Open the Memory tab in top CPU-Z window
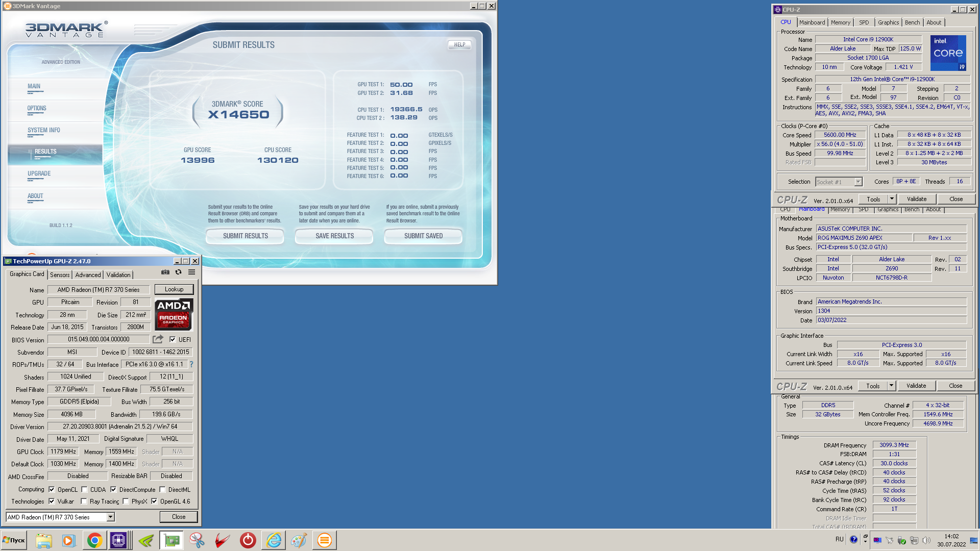The width and height of the screenshot is (980, 551). tap(840, 22)
